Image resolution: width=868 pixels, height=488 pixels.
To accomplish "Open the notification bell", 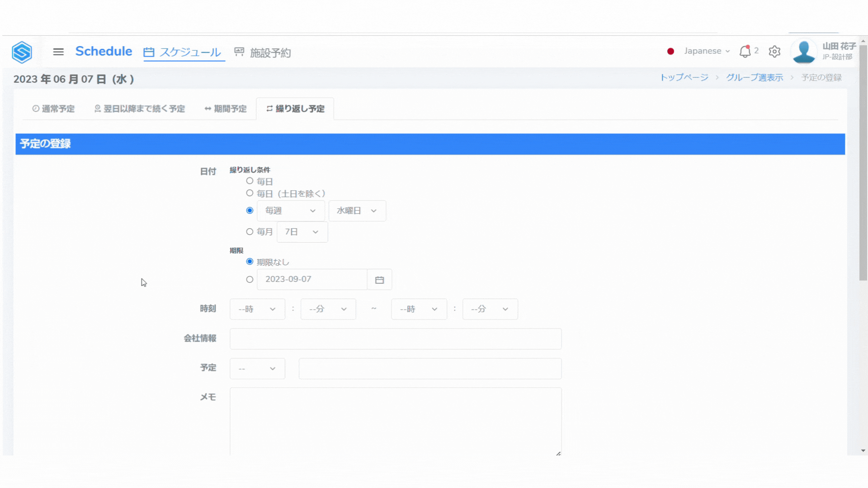I will [x=745, y=52].
